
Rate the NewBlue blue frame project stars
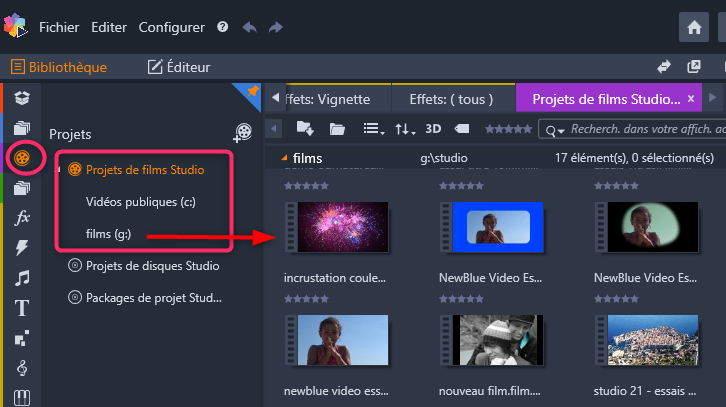click(462, 299)
